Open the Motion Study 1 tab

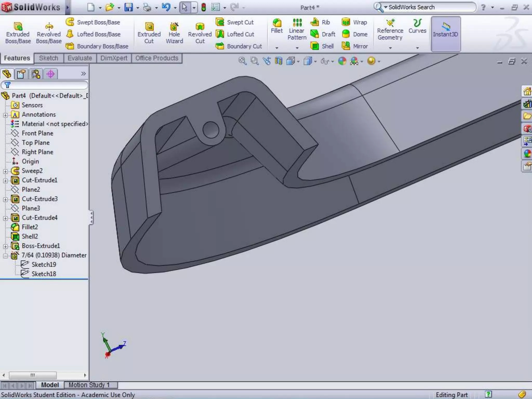(x=89, y=385)
